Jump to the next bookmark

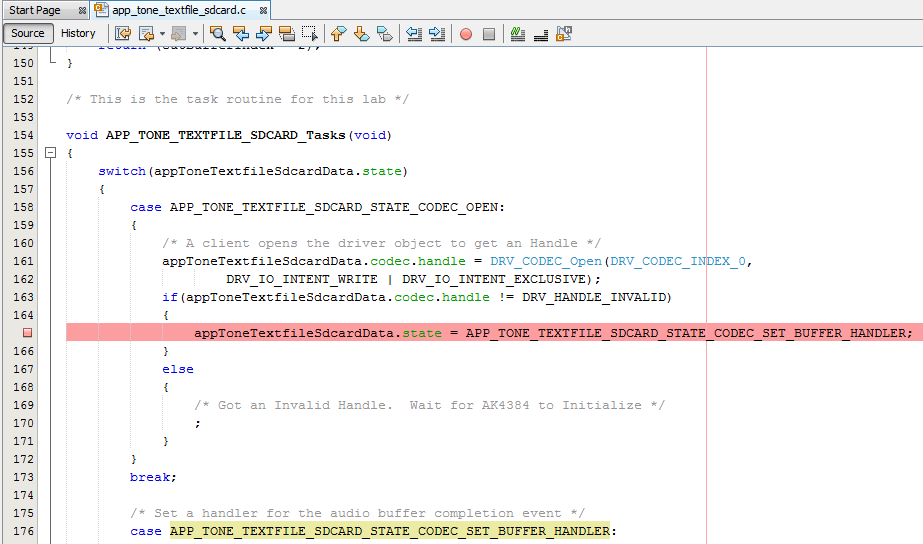pyautogui.click(x=361, y=33)
